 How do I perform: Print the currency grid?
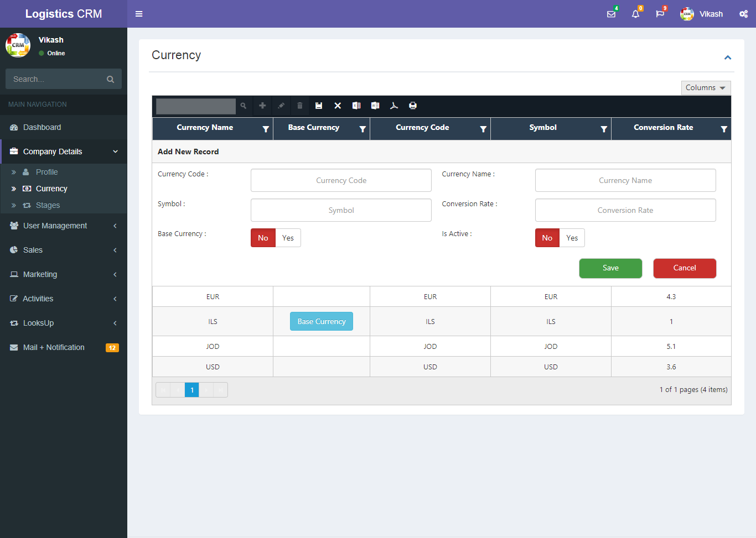(x=413, y=106)
